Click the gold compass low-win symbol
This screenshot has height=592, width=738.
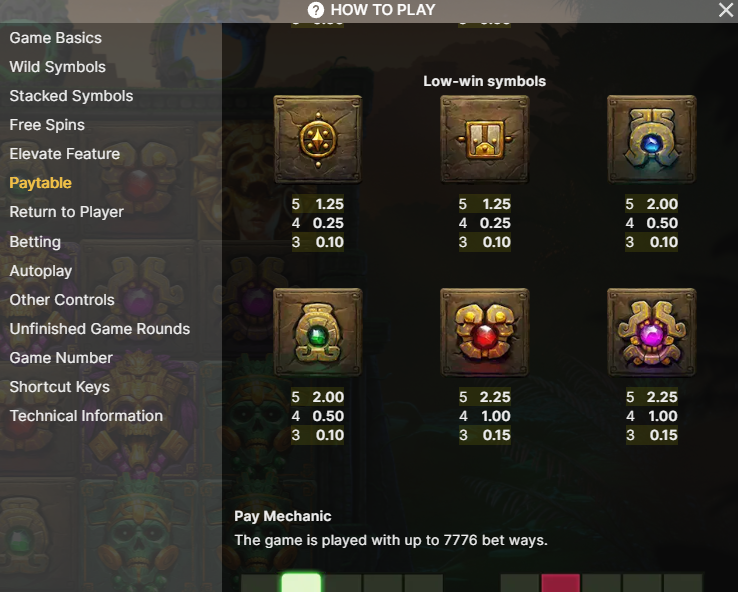pos(318,139)
